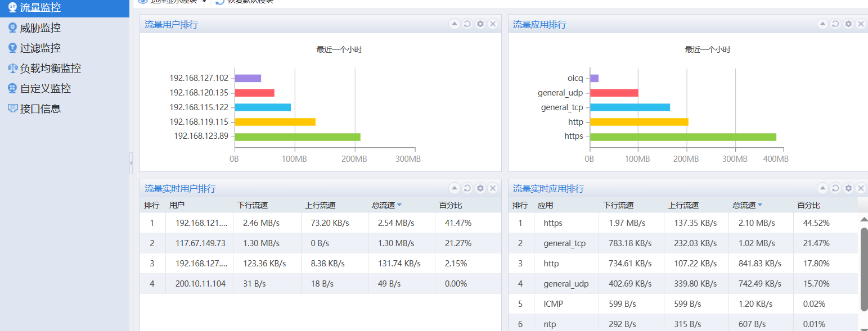Open the 接口信息 menu item
This screenshot has width=868, height=331.
click(x=65, y=108)
